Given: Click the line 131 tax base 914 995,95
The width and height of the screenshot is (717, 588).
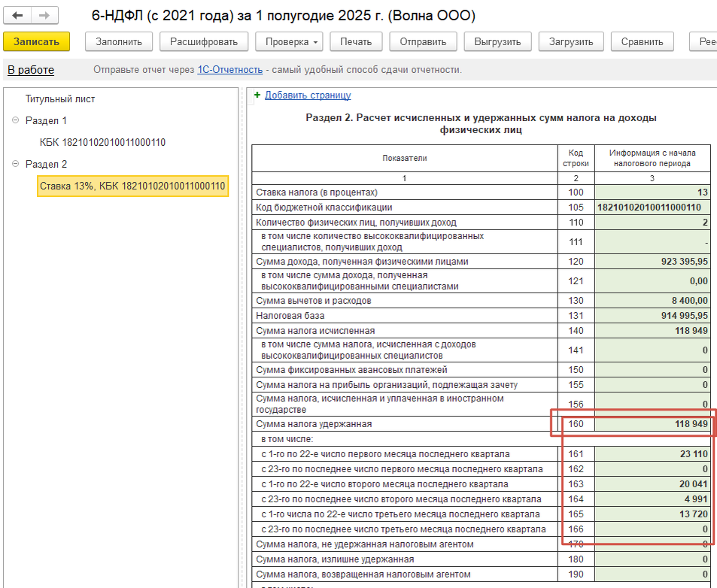Looking at the screenshot, I should pos(652,316).
